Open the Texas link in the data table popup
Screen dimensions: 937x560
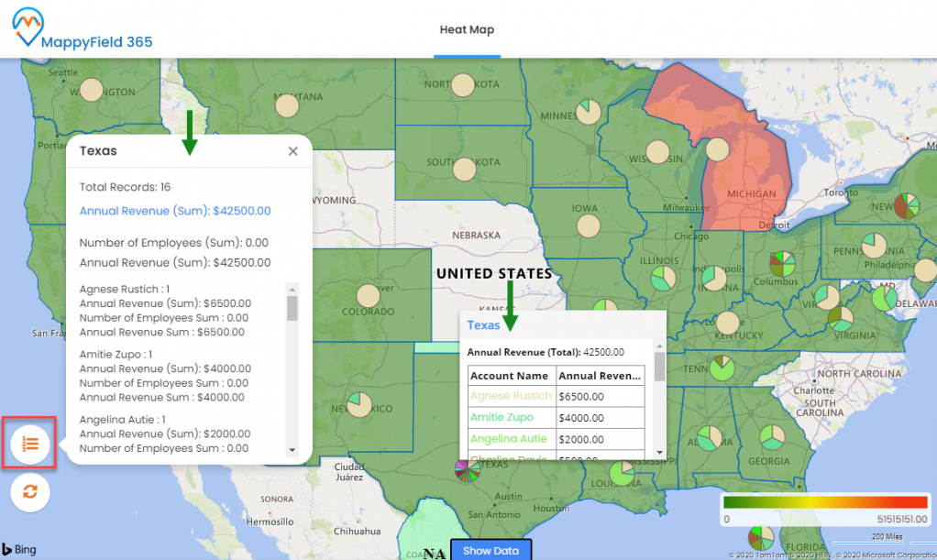(x=484, y=324)
